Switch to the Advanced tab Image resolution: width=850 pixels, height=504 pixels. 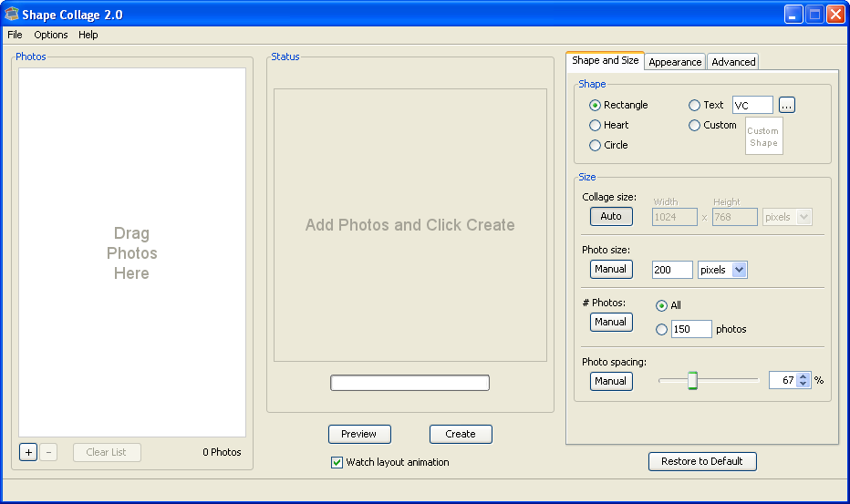pyautogui.click(x=733, y=62)
